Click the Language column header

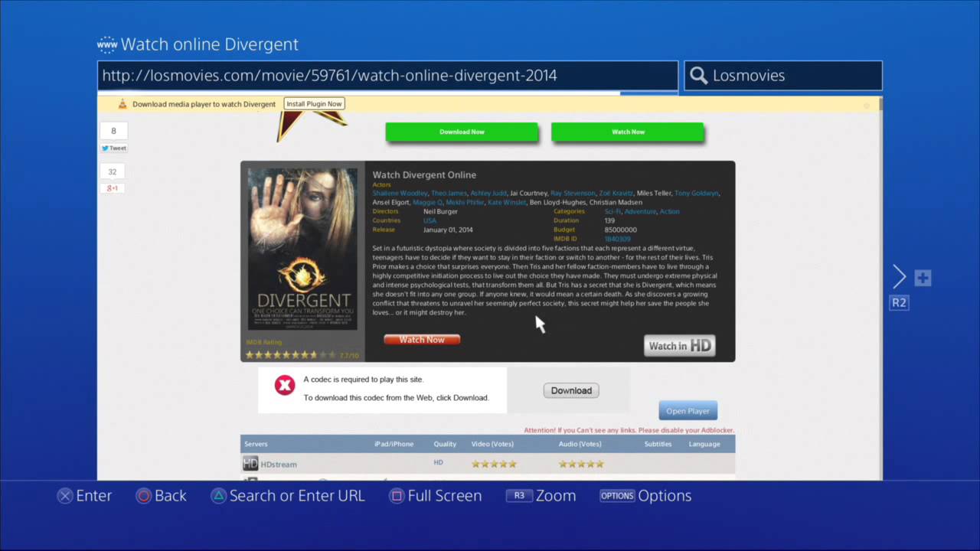(704, 444)
